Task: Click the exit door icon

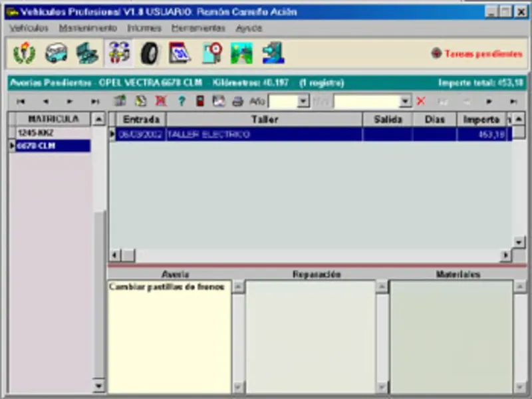Action: coord(273,53)
